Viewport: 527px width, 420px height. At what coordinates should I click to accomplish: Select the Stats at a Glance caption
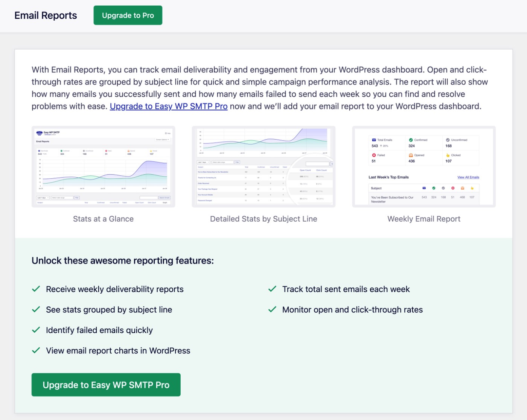[104, 219]
